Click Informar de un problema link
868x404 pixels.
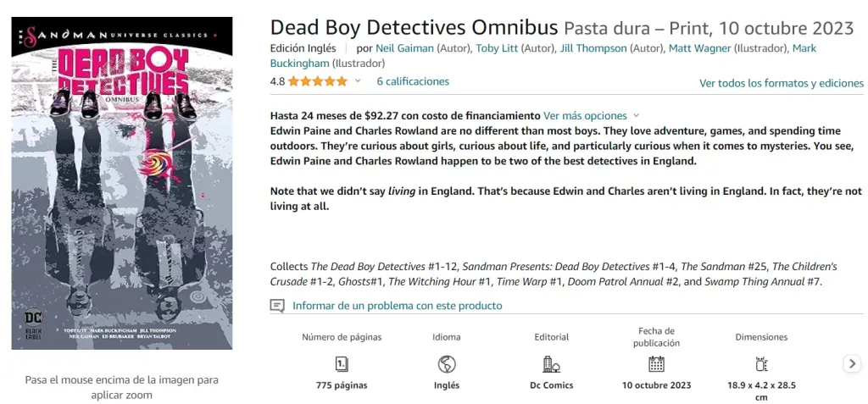(397, 306)
